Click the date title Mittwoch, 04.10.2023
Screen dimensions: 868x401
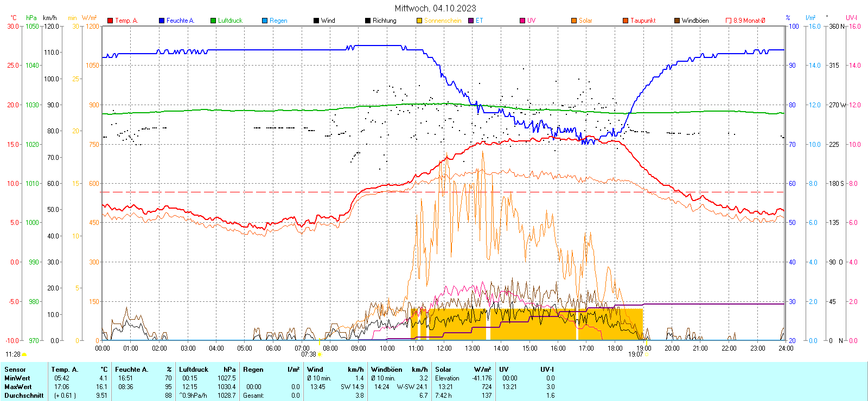435,8
